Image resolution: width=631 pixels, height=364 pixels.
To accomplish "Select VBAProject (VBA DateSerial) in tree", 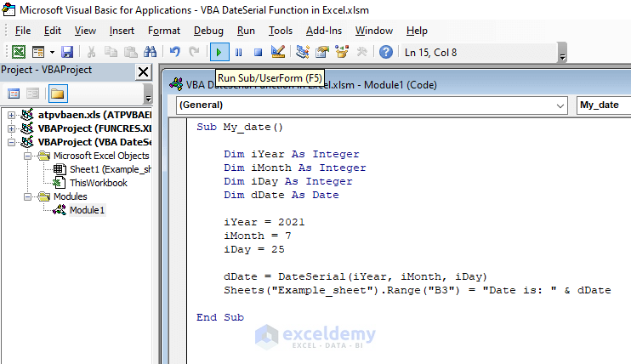I will (x=94, y=142).
